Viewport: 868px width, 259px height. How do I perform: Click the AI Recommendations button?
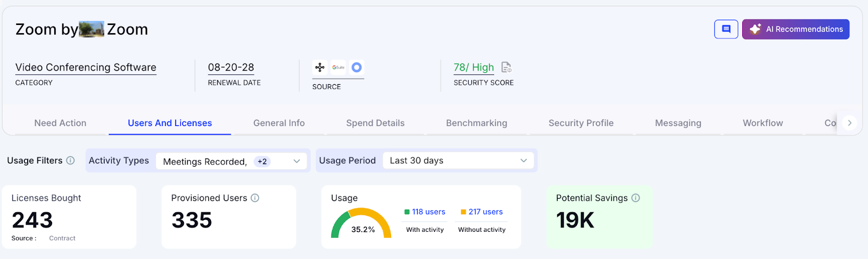(x=795, y=29)
